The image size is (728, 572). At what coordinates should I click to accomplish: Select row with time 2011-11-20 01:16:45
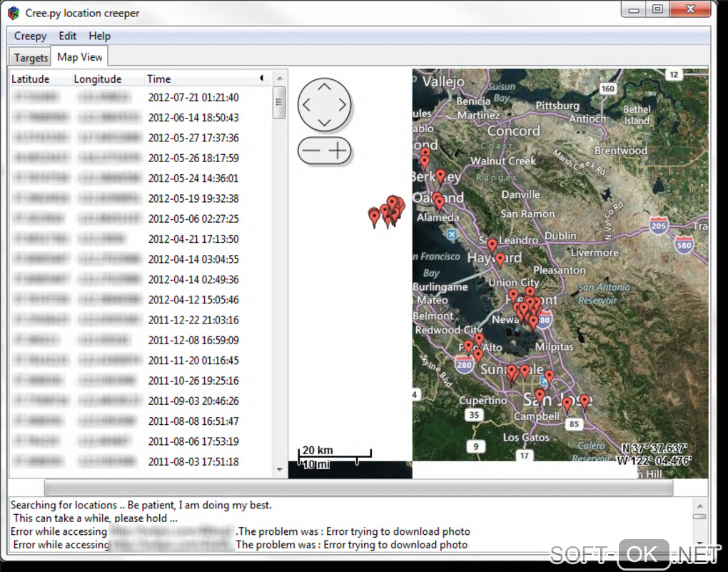[141, 360]
